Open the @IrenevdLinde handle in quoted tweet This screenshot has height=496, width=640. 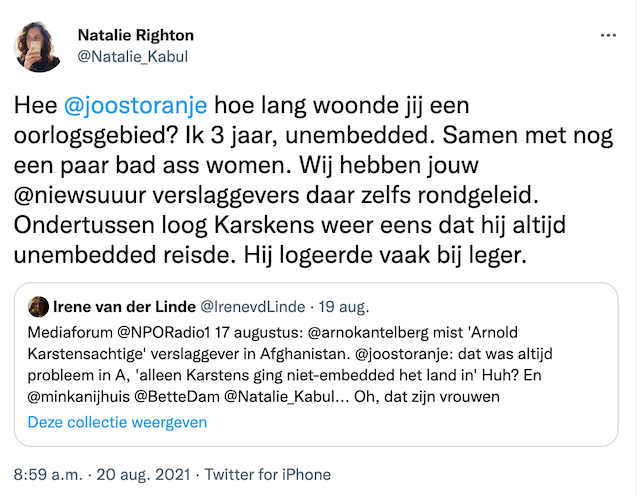click(x=253, y=307)
